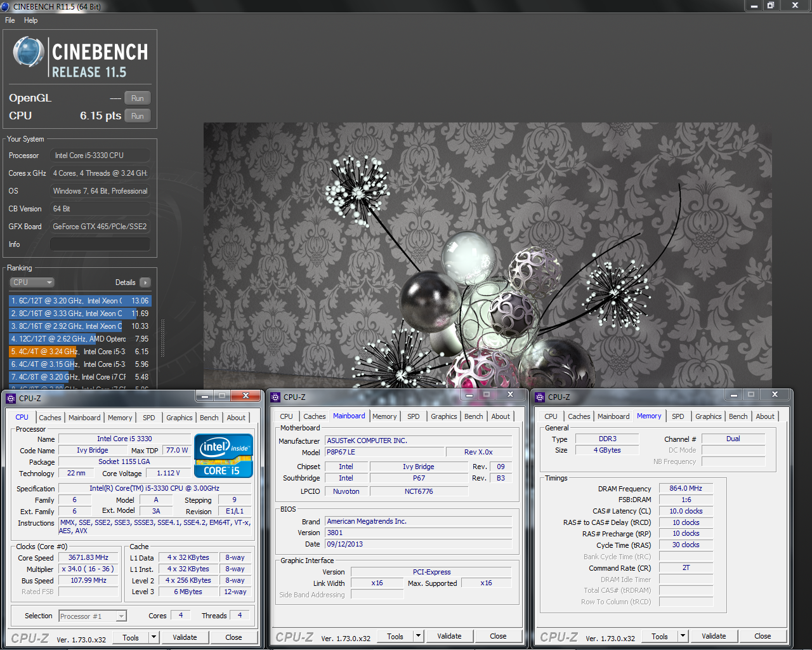Click Tools button in left CPU-Z window

click(x=131, y=638)
